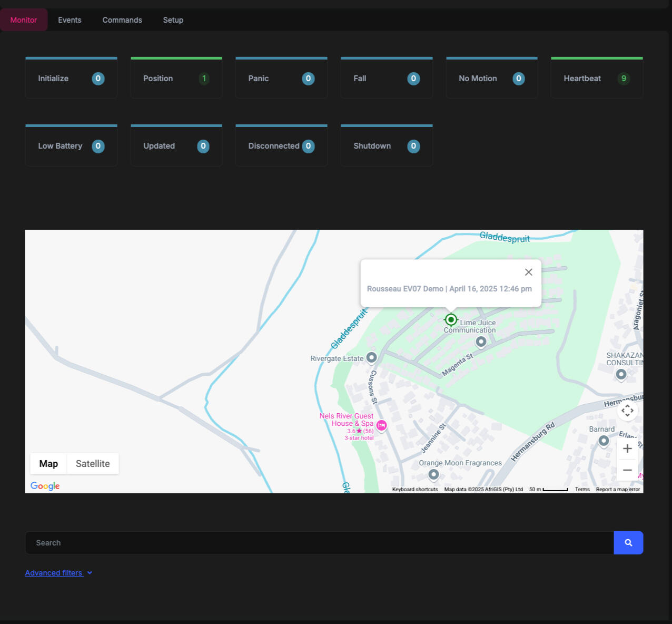Click the blue search magnifier button
The height and width of the screenshot is (624, 672).
628,543
